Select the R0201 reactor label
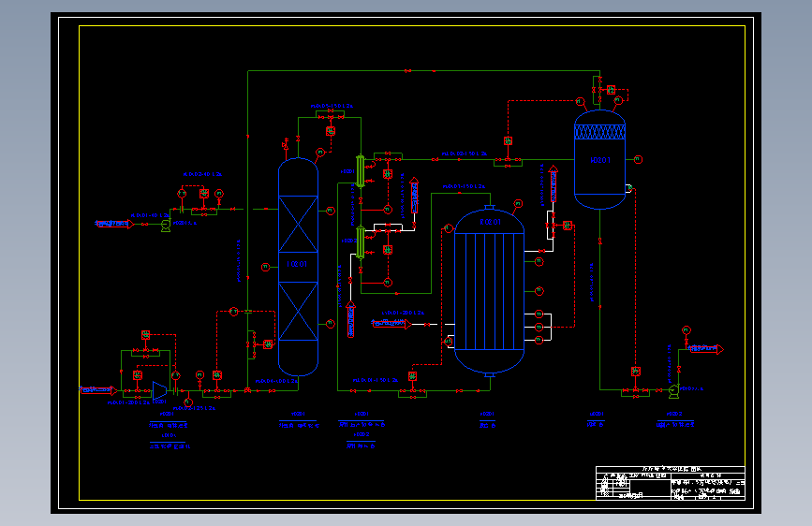This screenshot has height=526, width=812. 491,222
